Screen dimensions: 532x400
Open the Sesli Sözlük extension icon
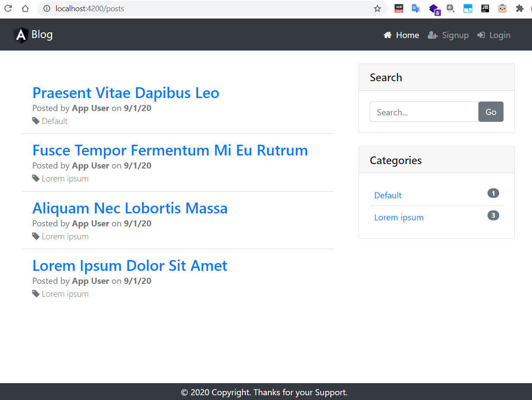click(x=399, y=8)
